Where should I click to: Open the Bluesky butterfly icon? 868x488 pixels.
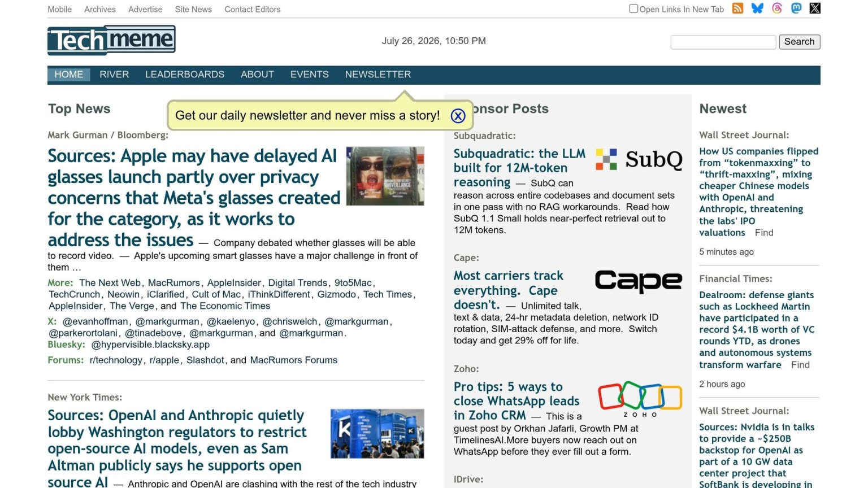[757, 8]
